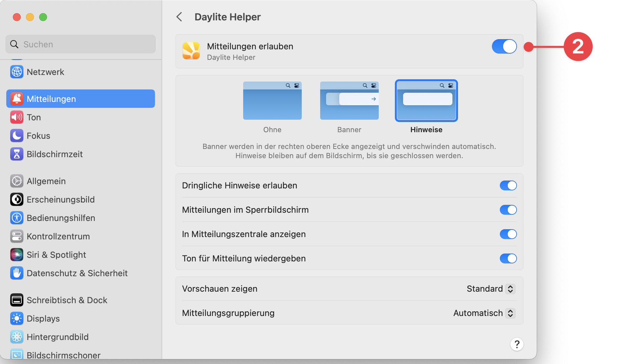Viewport: 640px width, 364px height.
Task: Click the Erscheinungsbild icon
Action: click(x=17, y=200)
